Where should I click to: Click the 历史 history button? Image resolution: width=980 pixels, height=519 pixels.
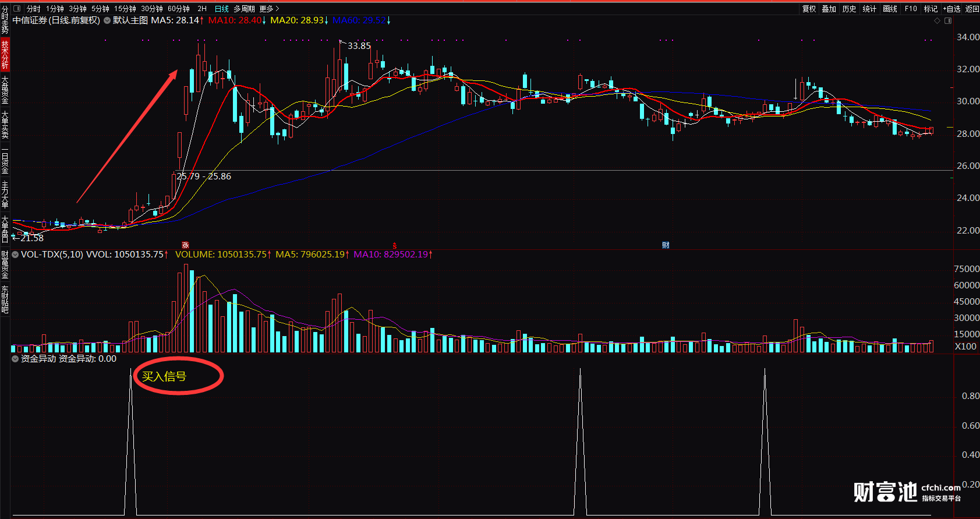coord(849,9)
